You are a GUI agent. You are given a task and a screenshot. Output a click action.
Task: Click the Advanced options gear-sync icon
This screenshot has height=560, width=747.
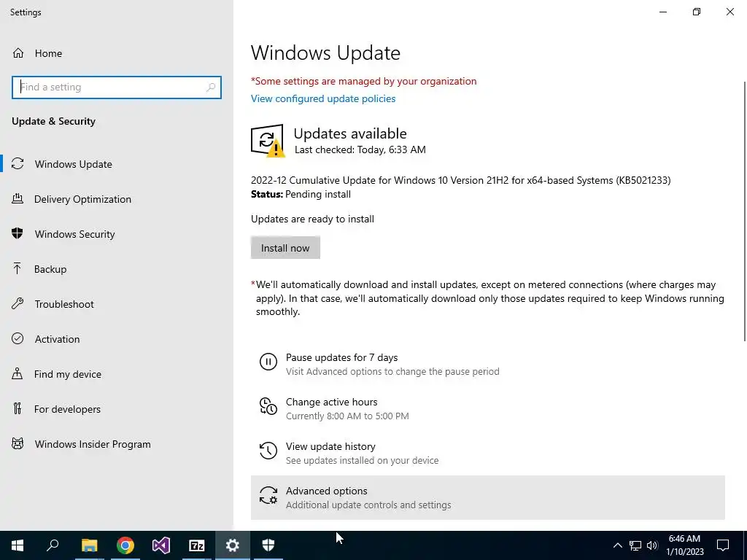tap(268, 495)
